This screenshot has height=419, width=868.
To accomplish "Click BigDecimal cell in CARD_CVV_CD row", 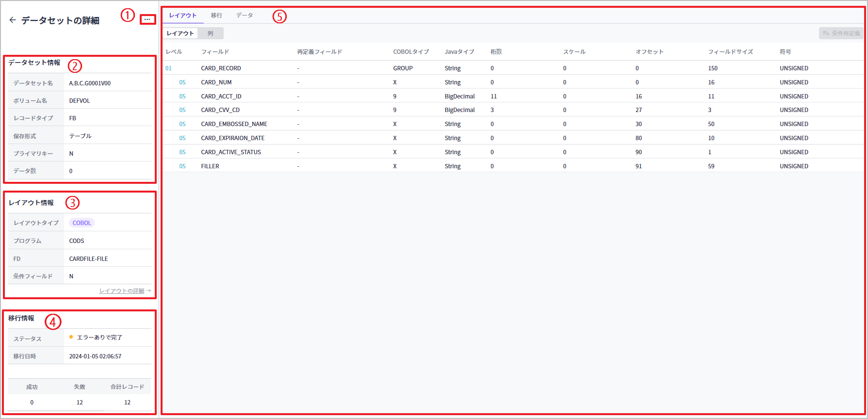I will [459, 110].
